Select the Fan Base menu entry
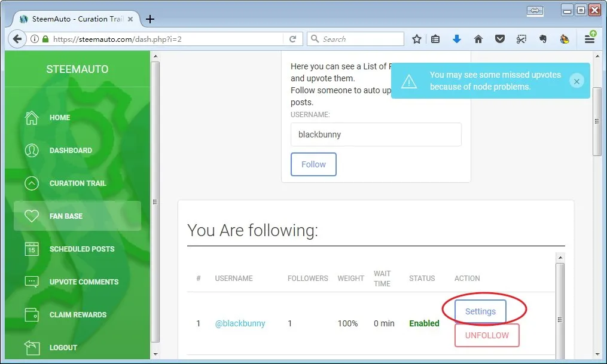This screenshot has height=364, width=607. tap(77, 216)
